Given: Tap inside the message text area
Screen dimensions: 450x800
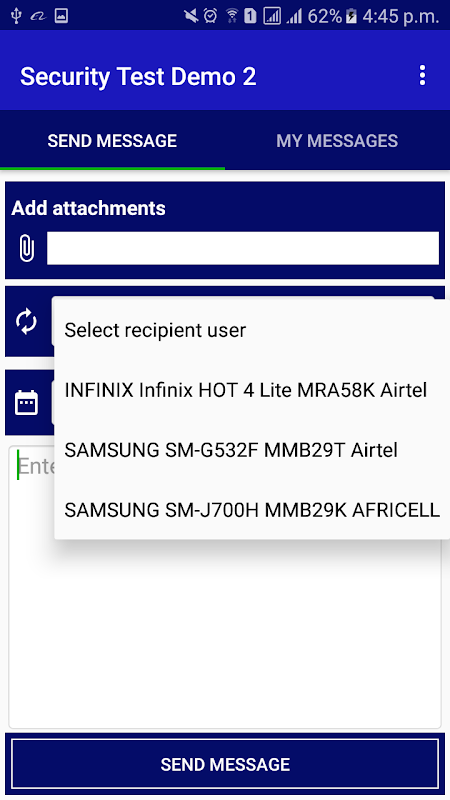Looking at the screenshot, I should 225,633.
